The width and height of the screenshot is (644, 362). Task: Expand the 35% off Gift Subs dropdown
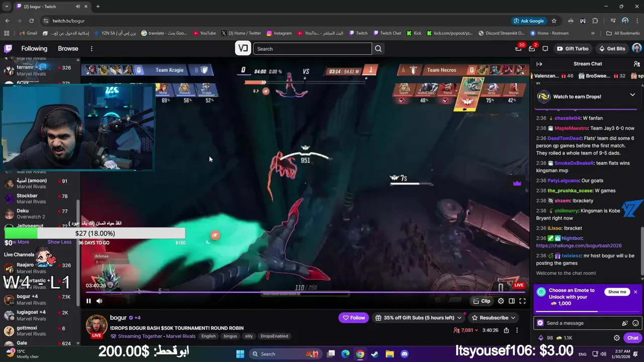459,318
